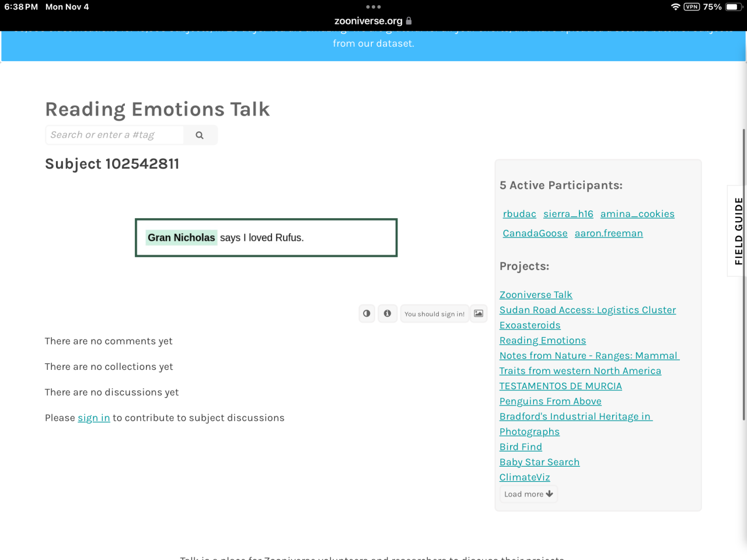Viewport: 747px width, 560px height.
Task: Open the Zooniverse Talk project link
Action: 536,295
